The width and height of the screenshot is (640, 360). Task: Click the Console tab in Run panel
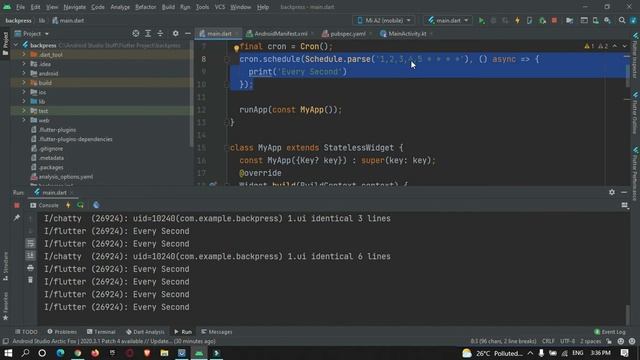coord(44,205)
